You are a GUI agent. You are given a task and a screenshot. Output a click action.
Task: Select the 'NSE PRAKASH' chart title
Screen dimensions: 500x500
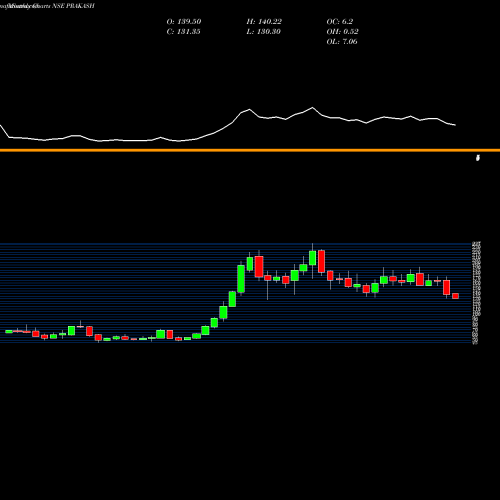pyautogui.click(x=73, y=6)
